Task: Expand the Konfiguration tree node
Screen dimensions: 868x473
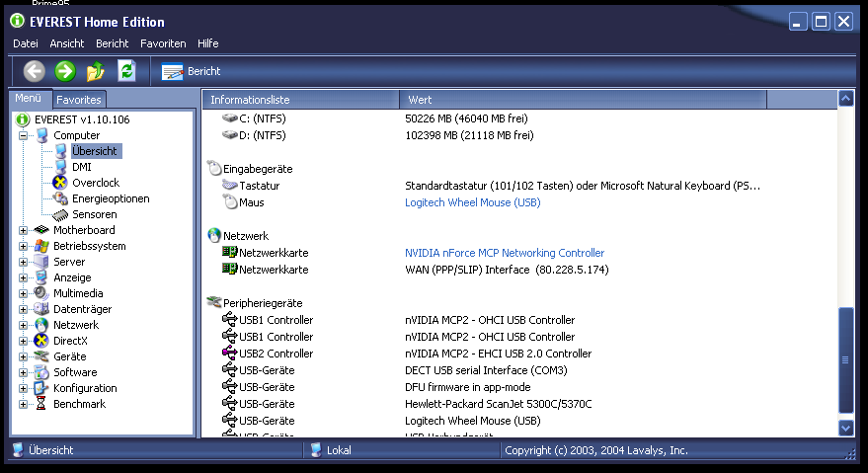Action: coord(23,388)
